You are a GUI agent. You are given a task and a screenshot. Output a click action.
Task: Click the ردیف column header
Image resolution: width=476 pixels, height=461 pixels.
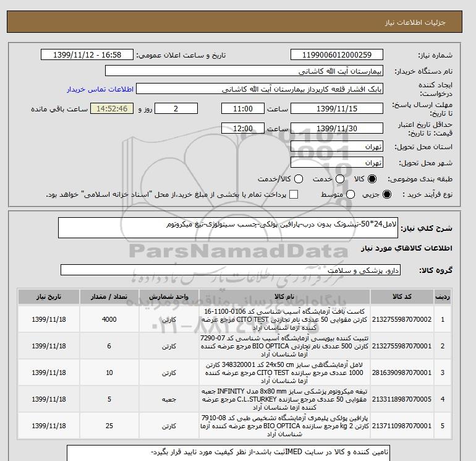(x=442, y=296)
